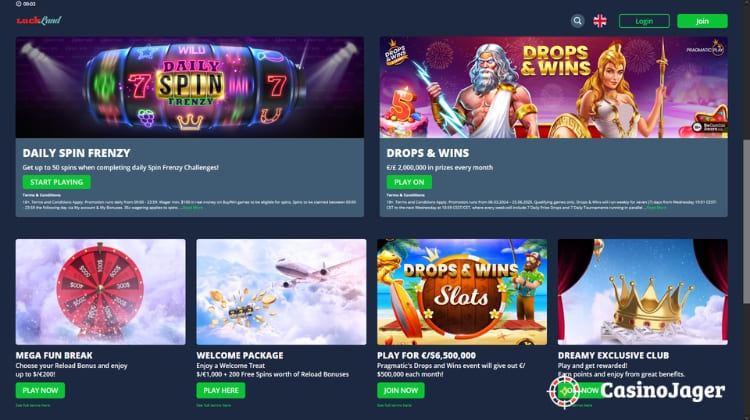Click Play Here under Welcome Package
750x420 pixels.
pos(221,390)
